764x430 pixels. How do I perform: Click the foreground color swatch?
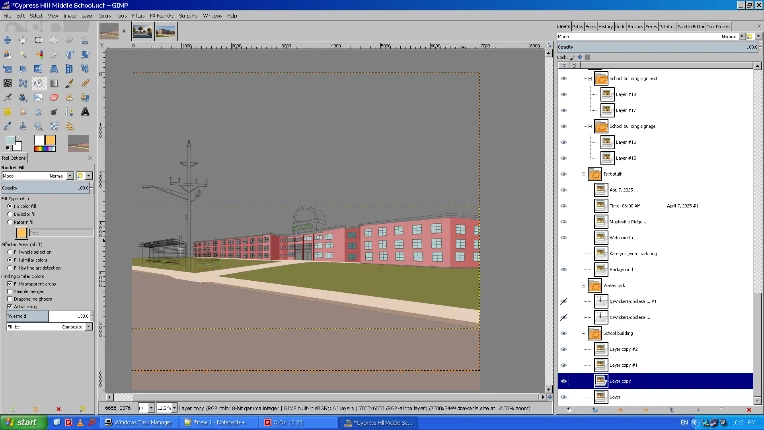10,141
